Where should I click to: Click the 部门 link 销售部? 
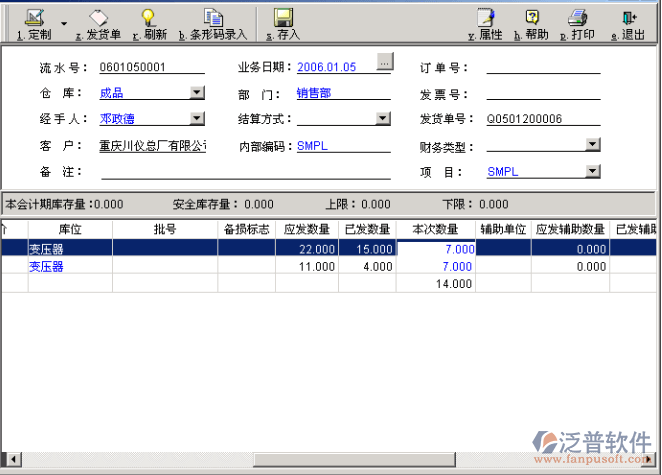pos(314,93)
